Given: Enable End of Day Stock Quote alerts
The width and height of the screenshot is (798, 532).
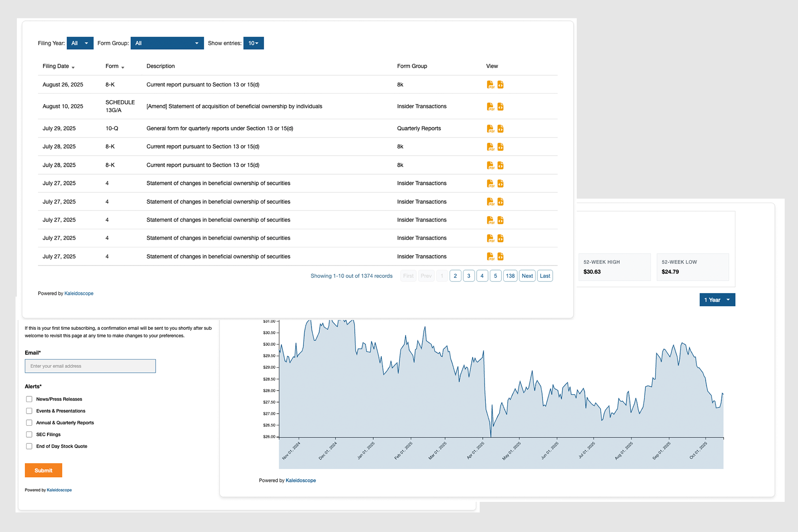Looking at the screenshot, I should click(29, 446).
